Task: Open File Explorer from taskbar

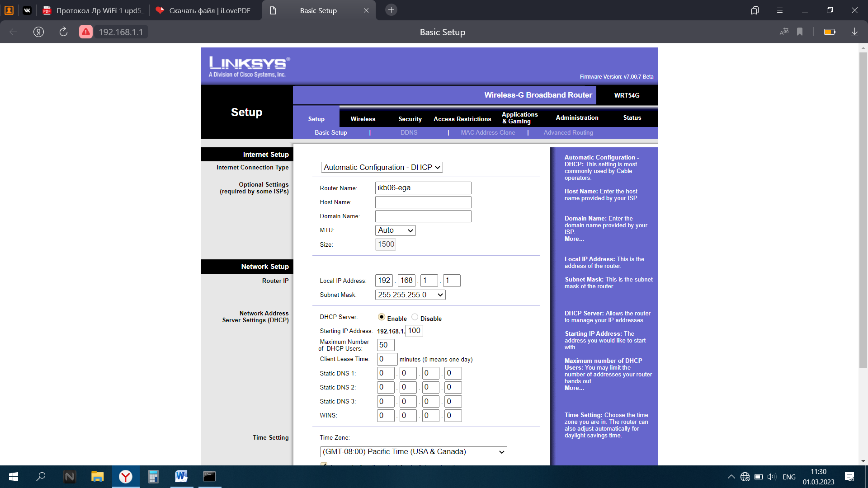Action: (98, 477)
